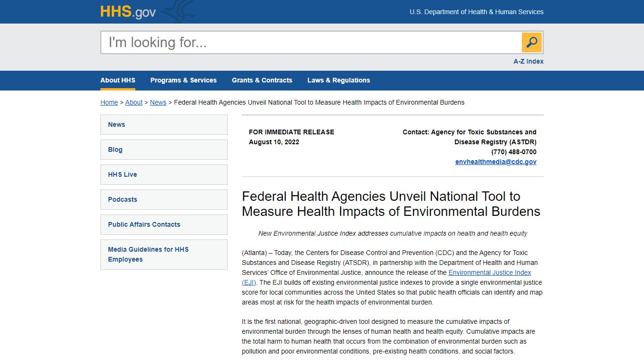644x362 pixels.
Task: Click the press release headline
Action: (391, 204)
